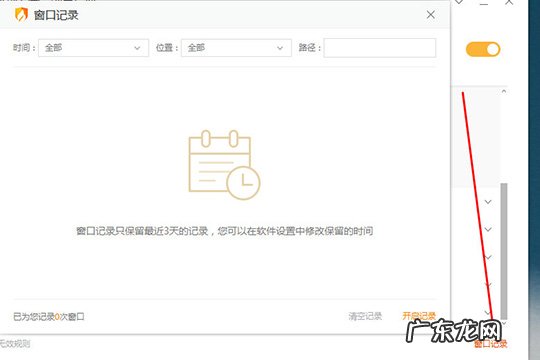Click the calendar clock empty-state icon
Image resolution: width=540 pixels, height=360 pixels.
[224, 165]
